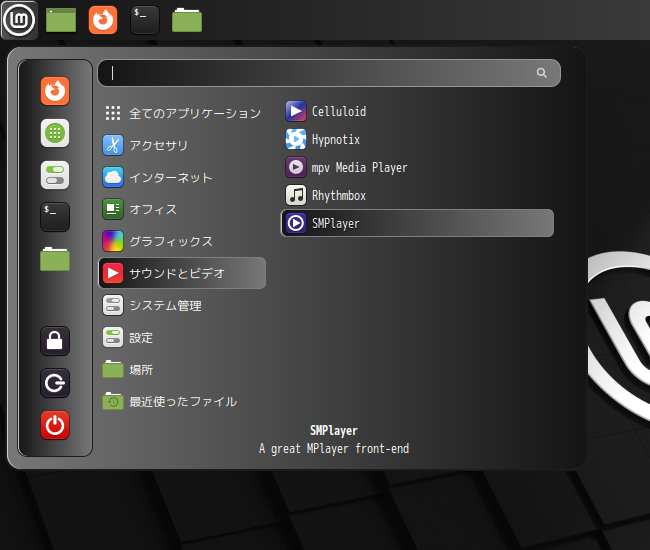Select インターネット category
Viewport: 650px width, 550px height.
pyautogui.click(x=182, y=177)
